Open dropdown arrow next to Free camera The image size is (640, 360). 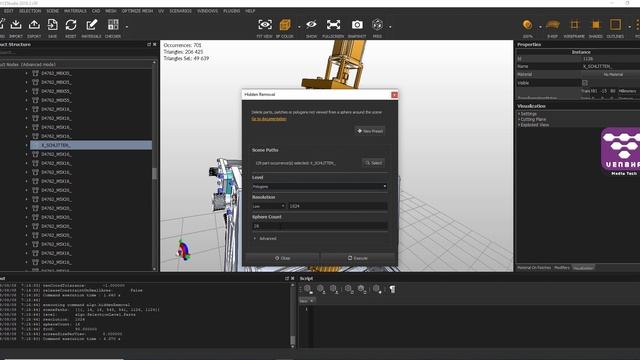point(390,27)
